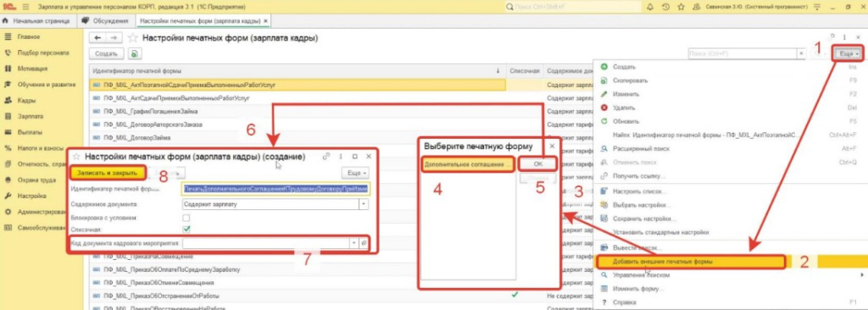The width and height of the screenshot is (868, 310).
Task: Go back with the left arrow button
Action: pos(98,37)
